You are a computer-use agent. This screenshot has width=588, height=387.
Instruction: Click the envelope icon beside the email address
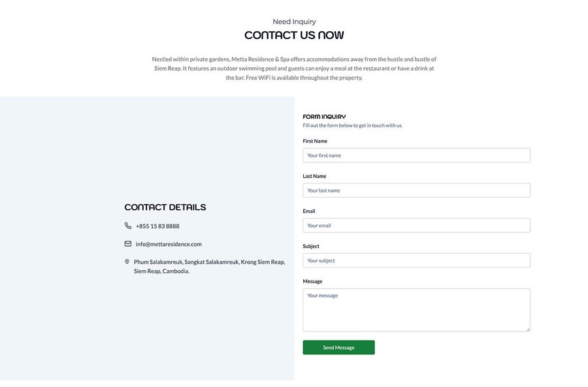pyautogui.click(x=128, y=244)
